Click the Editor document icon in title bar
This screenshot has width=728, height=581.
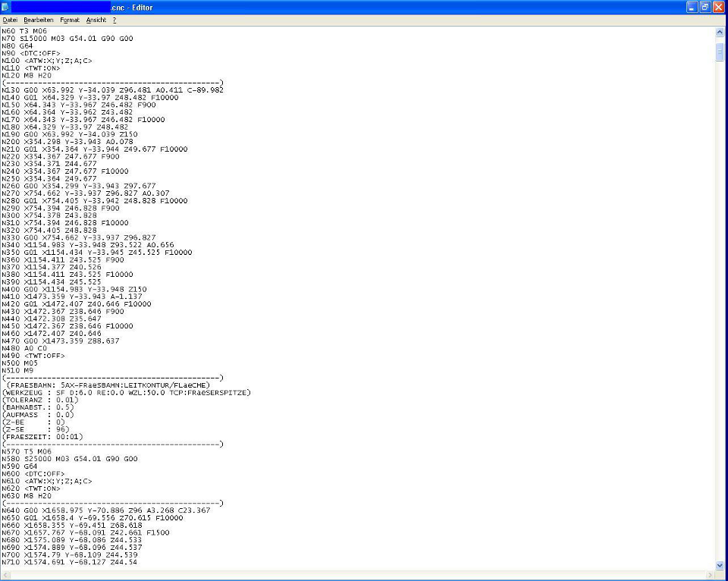click(5, 7)
